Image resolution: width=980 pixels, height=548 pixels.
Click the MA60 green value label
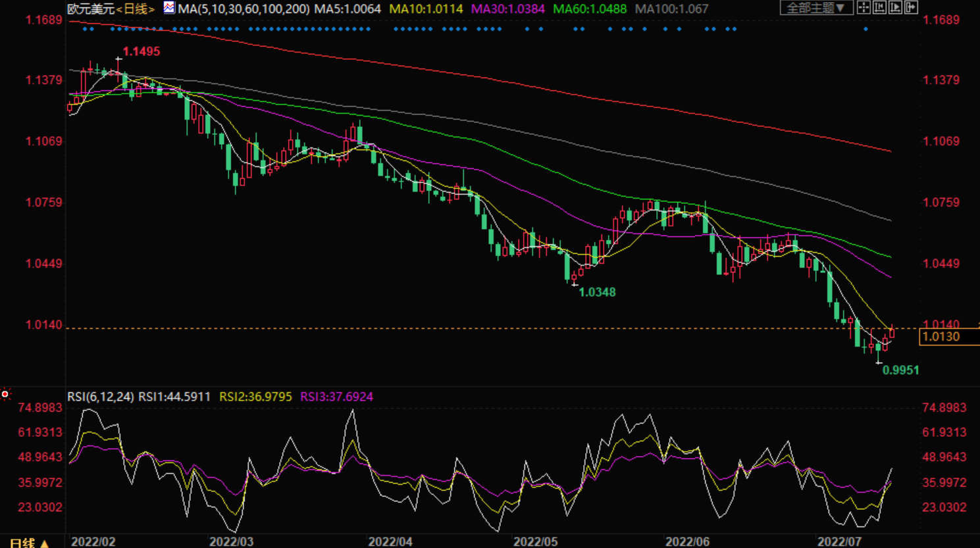(590, 9)
